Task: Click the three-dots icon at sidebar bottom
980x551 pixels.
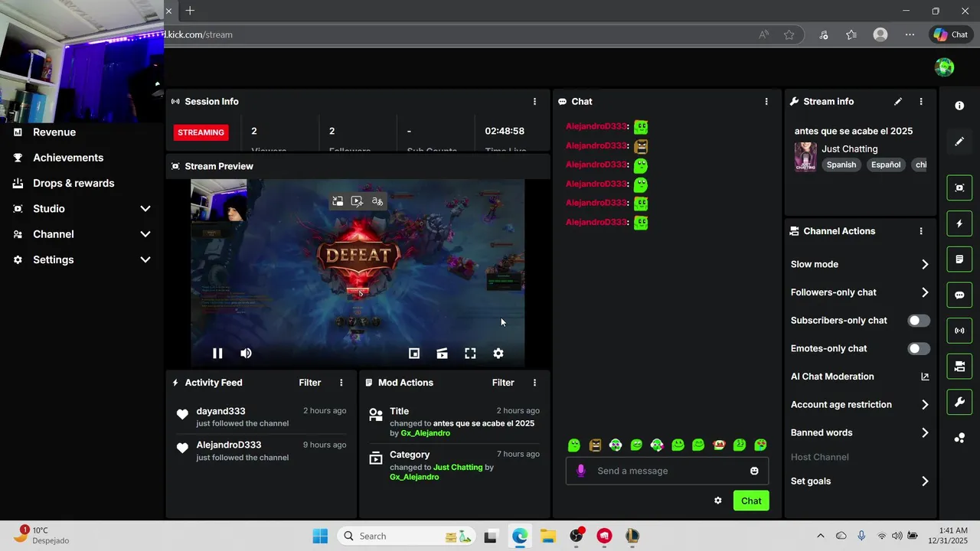Action: (x=959, y=438)
